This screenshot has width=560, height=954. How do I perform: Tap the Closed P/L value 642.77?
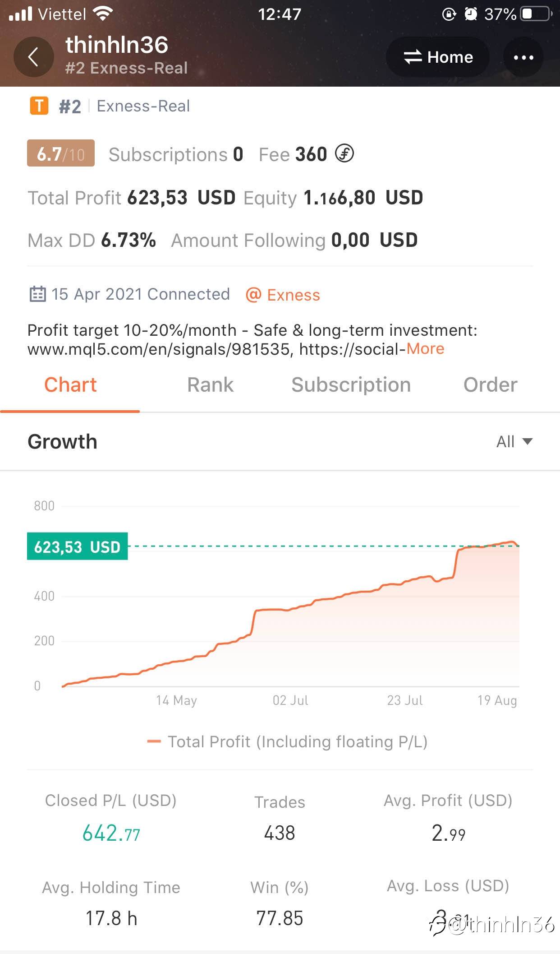111,833
